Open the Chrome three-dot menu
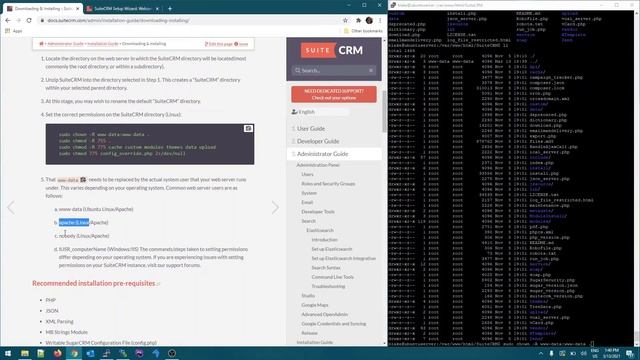The width and height of the screenshot is (640, 360). click(x=380, y=20)
